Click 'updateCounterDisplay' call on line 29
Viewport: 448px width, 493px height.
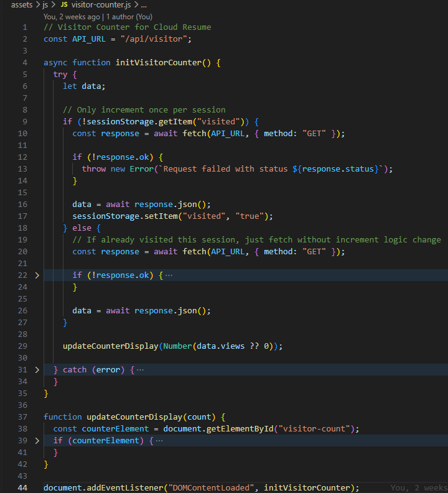coord(111,346)
